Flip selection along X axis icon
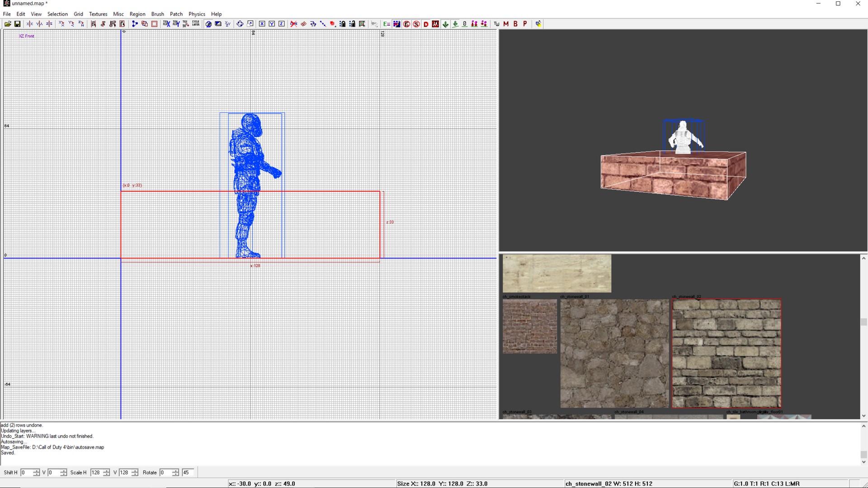 click(x=30, y=24)
